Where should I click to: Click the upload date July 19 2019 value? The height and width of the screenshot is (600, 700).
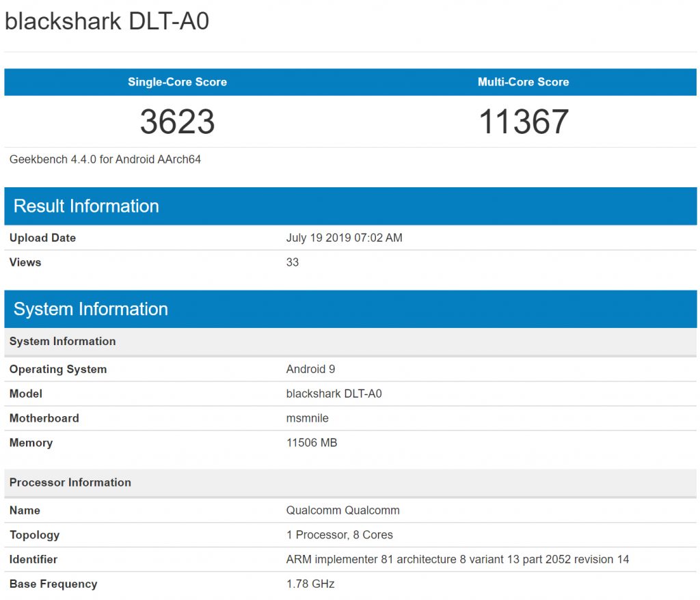coord(344,238)
